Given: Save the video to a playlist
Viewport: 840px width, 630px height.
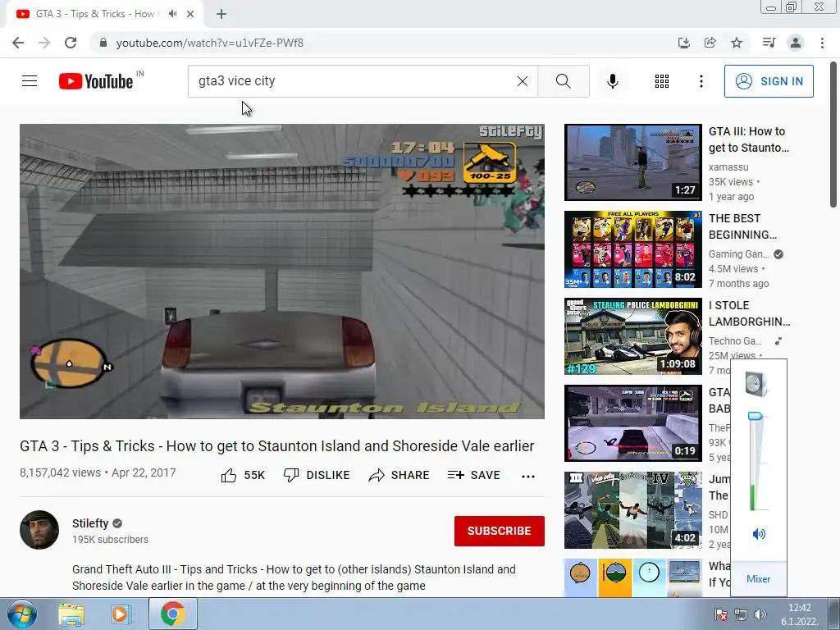Looking at the screenshot, I should (474, 475).
